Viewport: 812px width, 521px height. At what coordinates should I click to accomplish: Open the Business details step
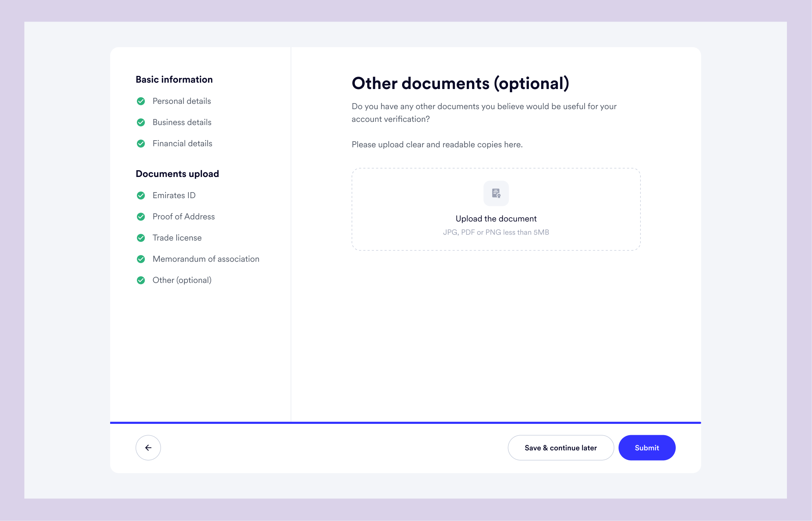tap(182, 122)
